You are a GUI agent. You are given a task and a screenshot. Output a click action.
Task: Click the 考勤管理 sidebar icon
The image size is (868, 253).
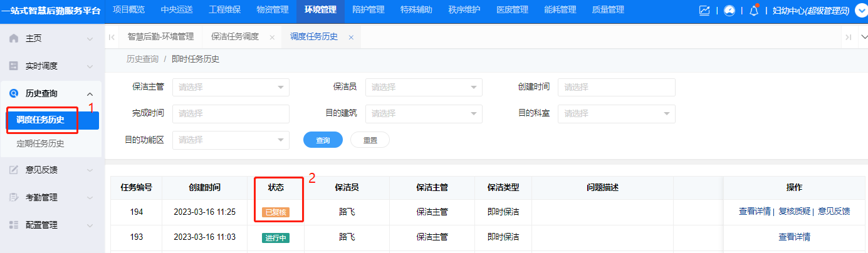point(14,197)
